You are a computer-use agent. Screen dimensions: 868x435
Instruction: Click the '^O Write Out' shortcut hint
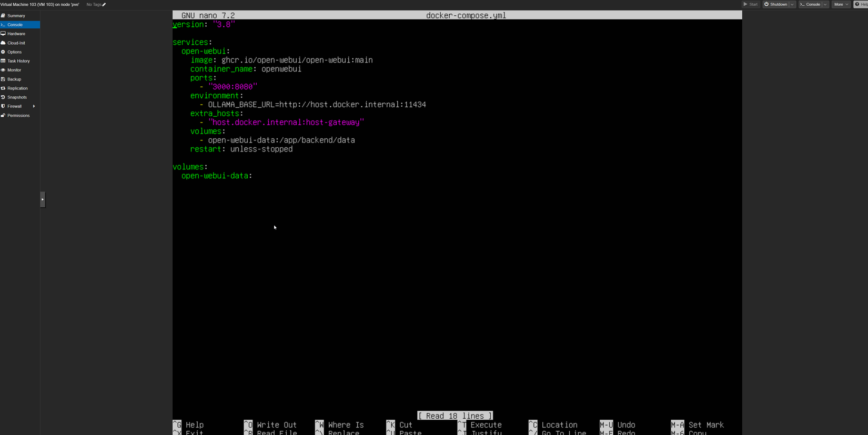270,425
